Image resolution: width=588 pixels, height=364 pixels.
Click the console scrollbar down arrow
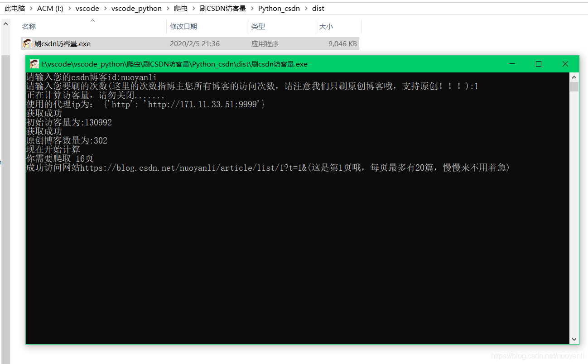click(x=574, y=339)
